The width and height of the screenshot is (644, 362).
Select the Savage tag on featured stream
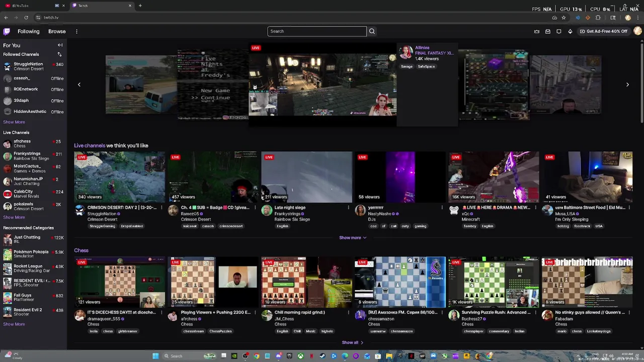click(x=407, y=66)
